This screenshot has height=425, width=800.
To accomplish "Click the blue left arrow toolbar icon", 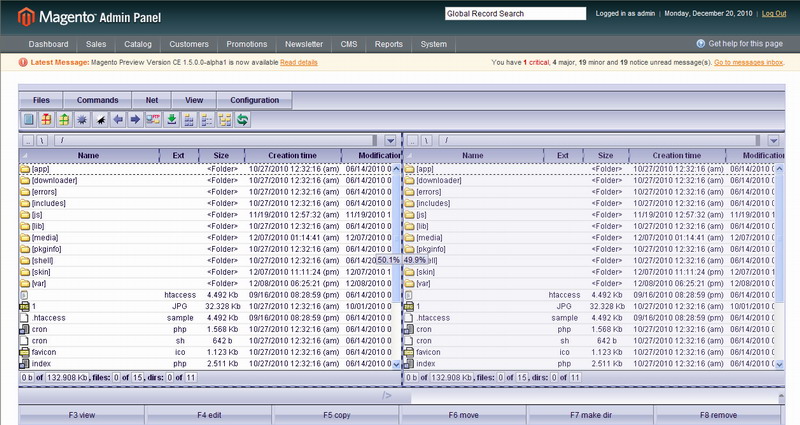I will [x=118, y=120].
